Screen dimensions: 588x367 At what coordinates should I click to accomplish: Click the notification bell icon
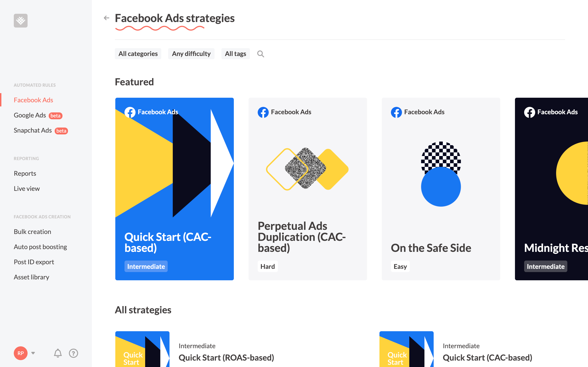[x=58, y=353]
